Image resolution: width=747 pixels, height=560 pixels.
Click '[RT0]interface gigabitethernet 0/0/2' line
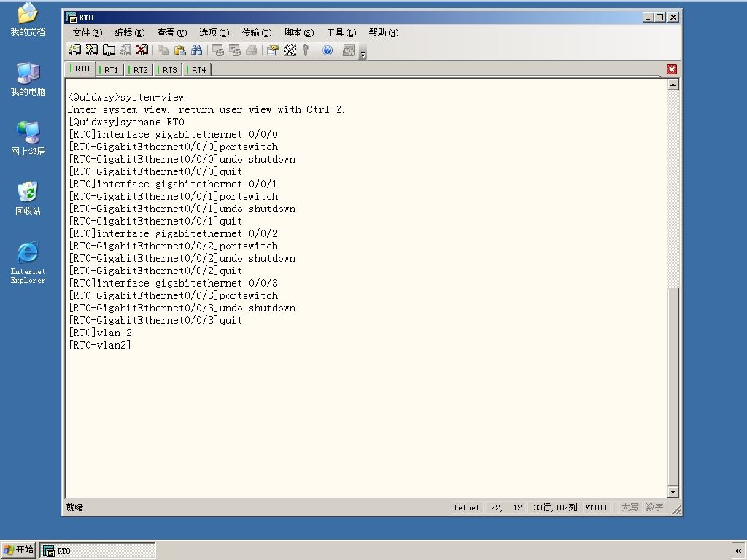173,233
